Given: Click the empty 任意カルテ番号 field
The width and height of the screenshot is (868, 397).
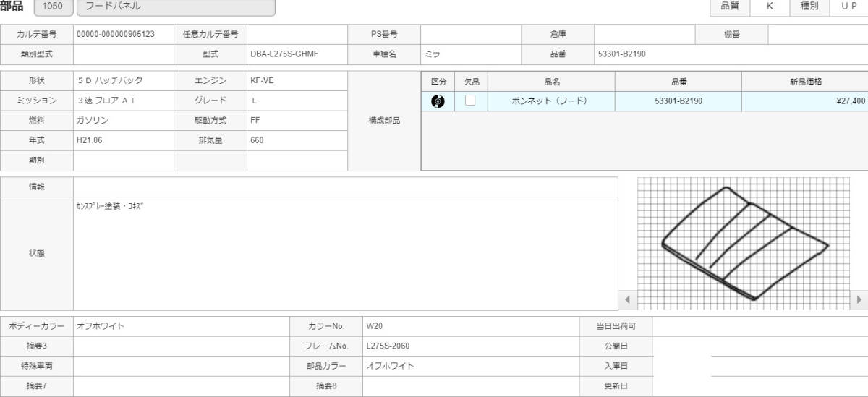Looking at the screenshot, I should 297,34.
